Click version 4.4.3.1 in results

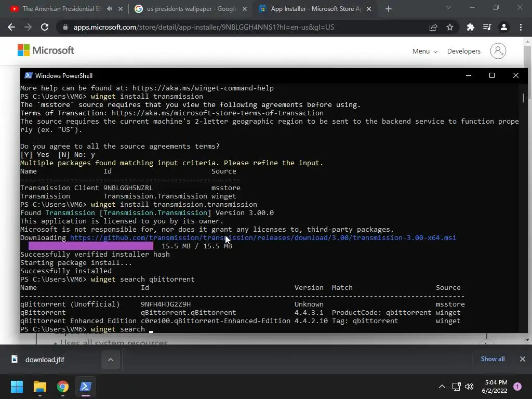pyautogui.click(x=309, y=312)
